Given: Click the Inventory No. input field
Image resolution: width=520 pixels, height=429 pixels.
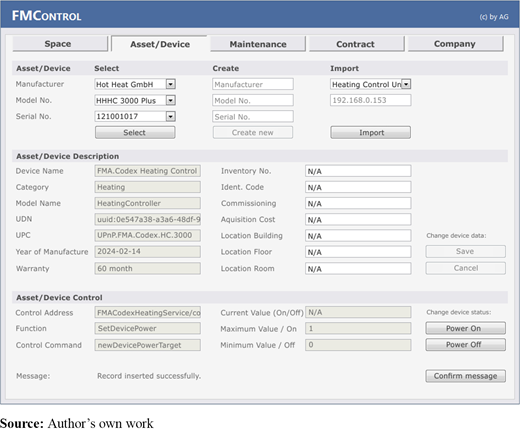Looking at the screenshot, I should (358, 171).
